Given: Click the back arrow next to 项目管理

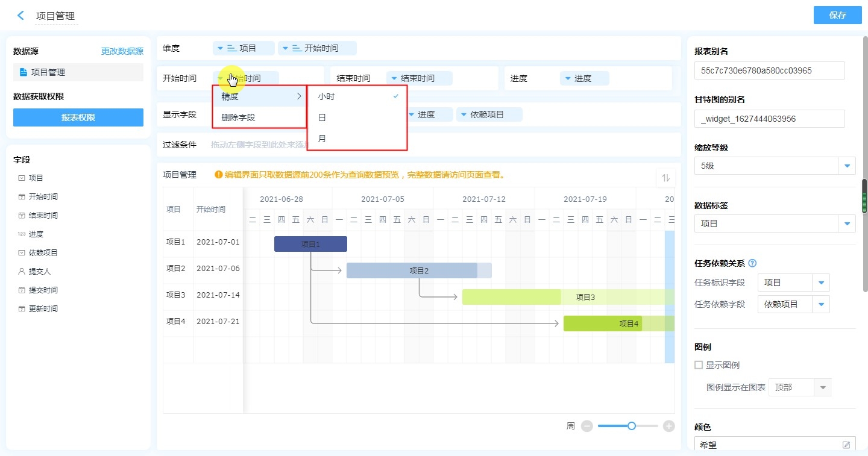Looking at the screenshot, I should 21,16.
